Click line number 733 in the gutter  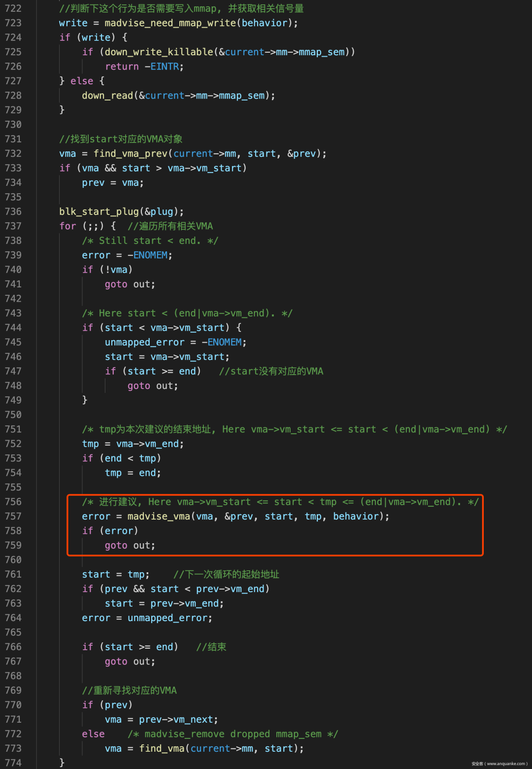click(13, 168)
